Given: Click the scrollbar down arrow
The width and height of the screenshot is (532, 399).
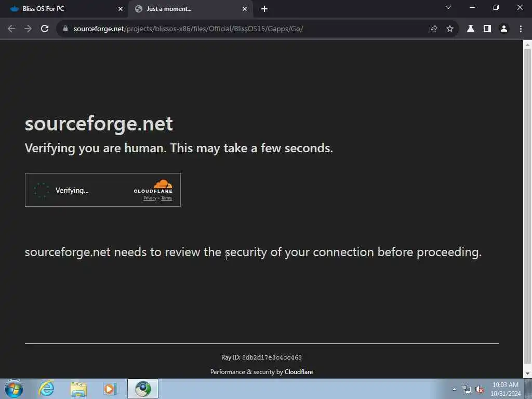Looking at the screenshot, I should (528, 374).
